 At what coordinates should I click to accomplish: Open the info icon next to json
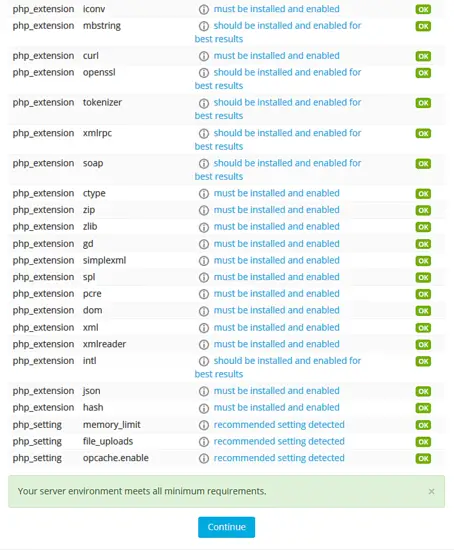pos(204,391)
